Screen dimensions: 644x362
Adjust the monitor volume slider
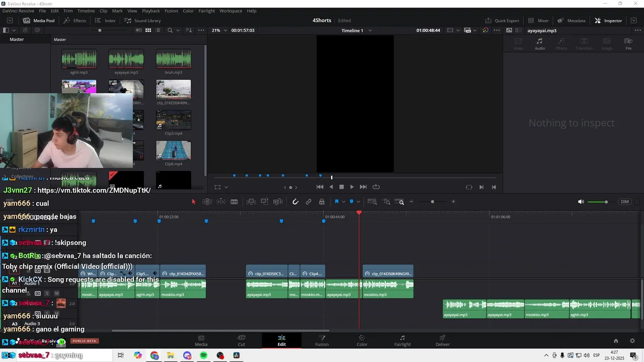606,202
